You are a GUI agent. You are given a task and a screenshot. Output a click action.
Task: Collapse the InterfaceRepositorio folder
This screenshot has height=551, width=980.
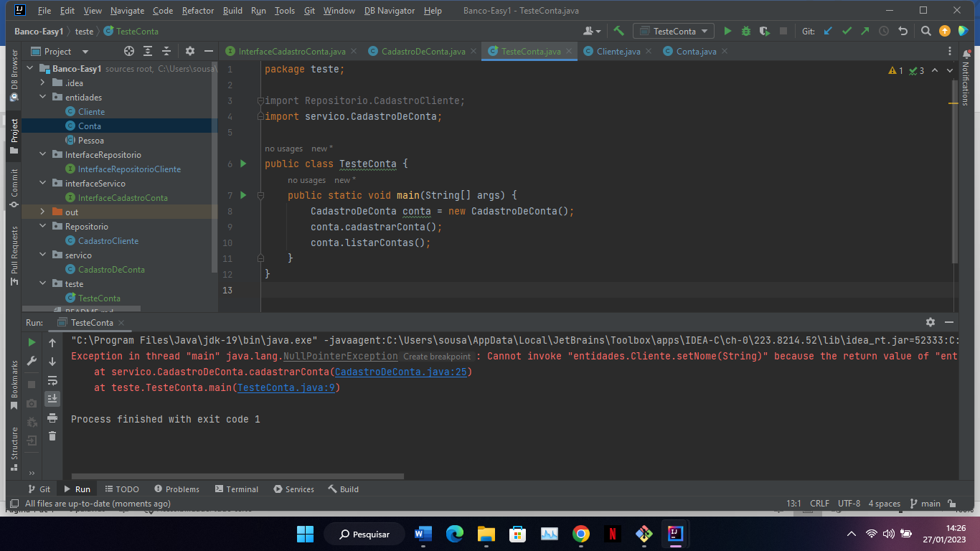pyautogui.click(x=43, y=155)
